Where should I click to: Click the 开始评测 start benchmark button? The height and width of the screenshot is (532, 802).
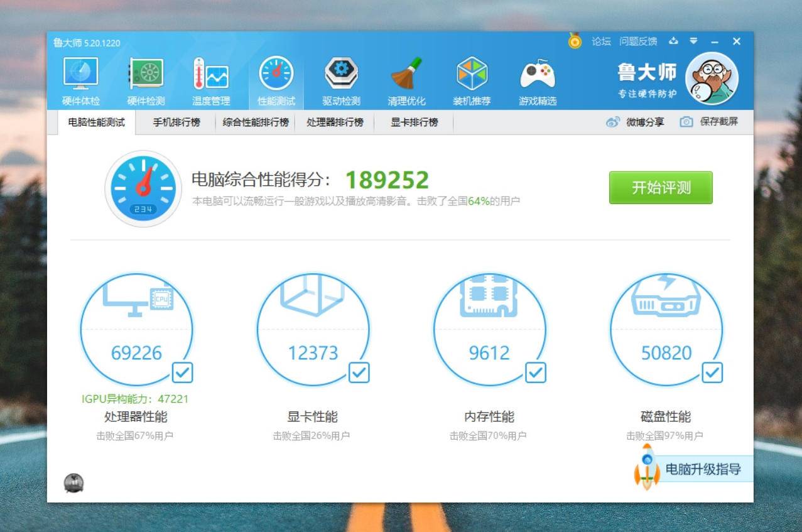click(661, 188)
